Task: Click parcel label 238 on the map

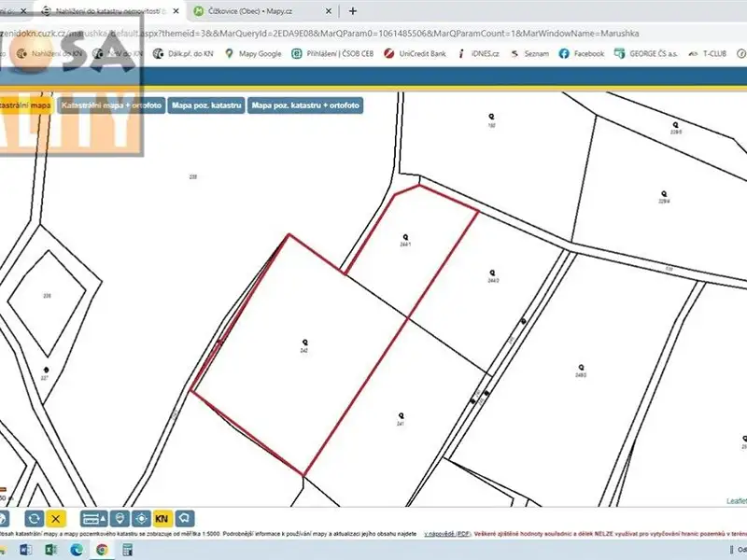Action: 193,176
